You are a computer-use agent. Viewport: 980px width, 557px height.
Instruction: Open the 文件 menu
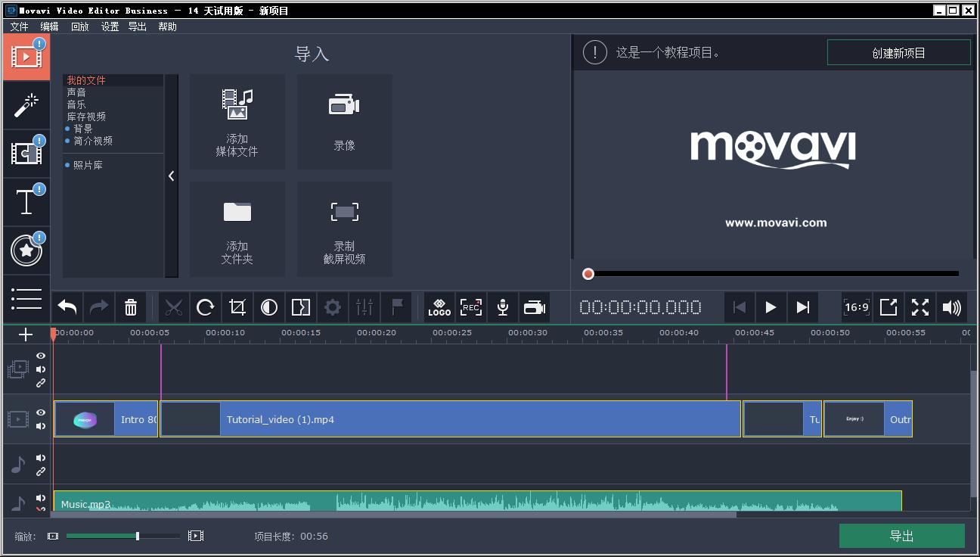click(18, 26)
